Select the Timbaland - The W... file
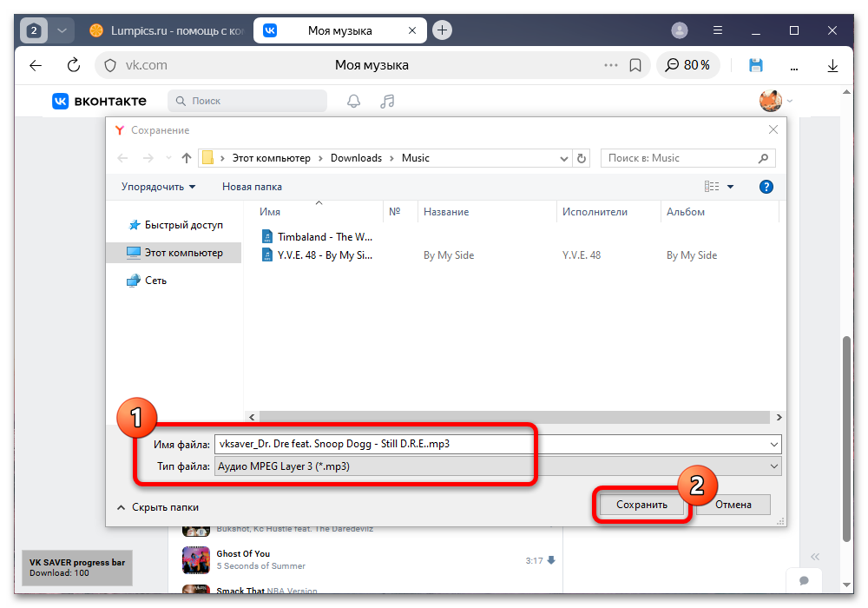The height and width of the screenshot is (608, 868). (317, 237)
